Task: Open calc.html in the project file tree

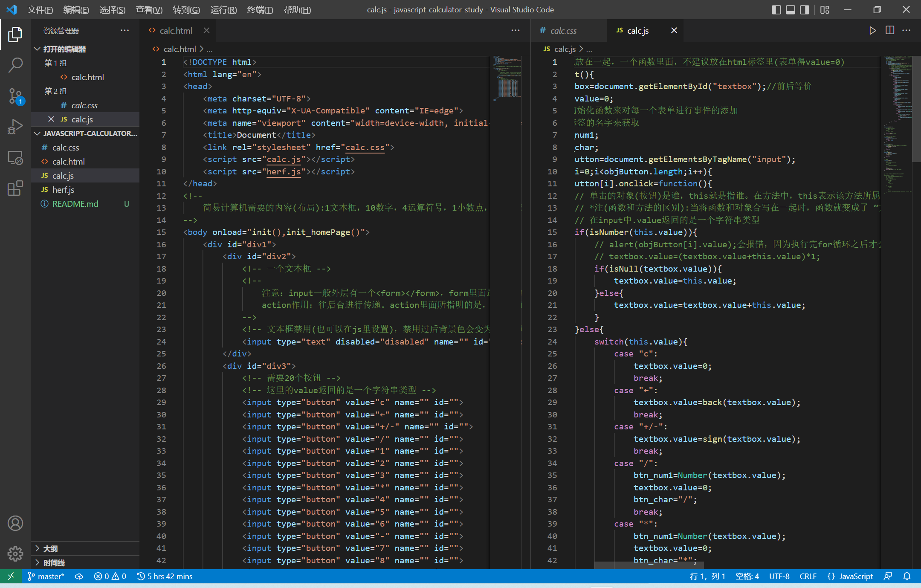Action: pos(85,162)
